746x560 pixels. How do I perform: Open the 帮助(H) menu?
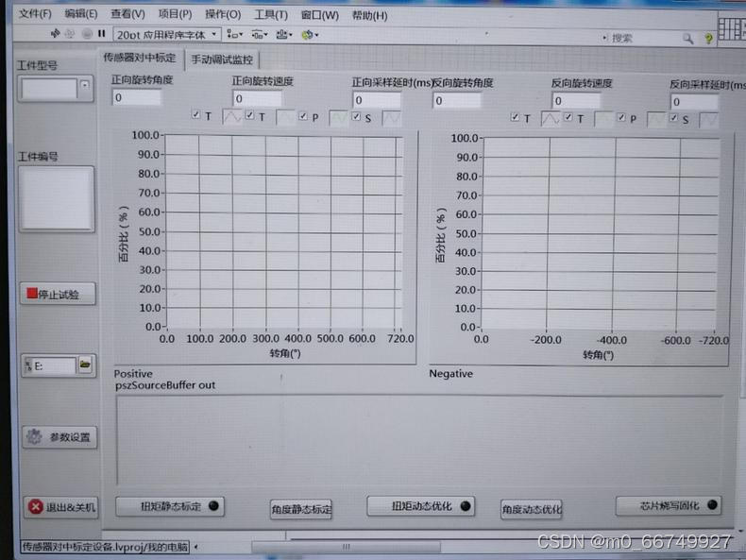(369, 16)
